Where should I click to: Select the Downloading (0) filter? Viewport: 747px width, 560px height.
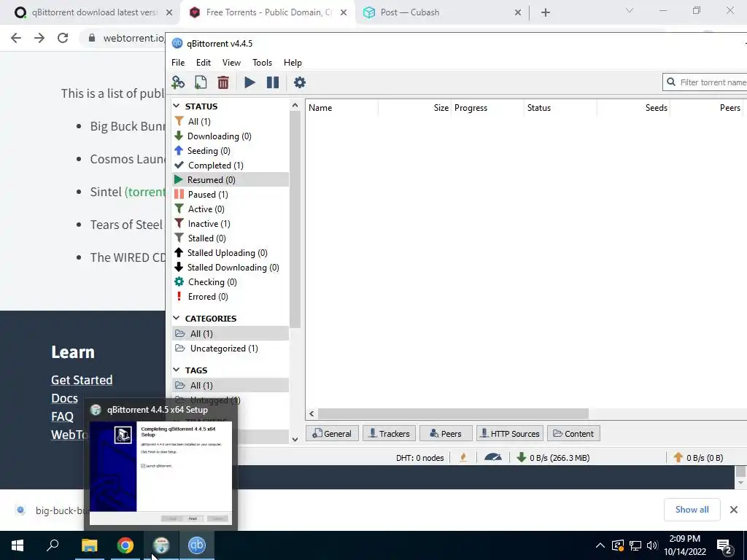click(x=231, y=136)
